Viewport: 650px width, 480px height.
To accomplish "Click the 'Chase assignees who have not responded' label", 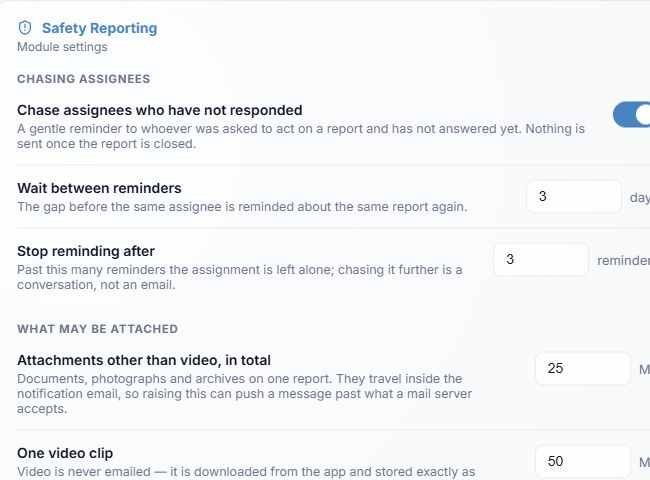I will pyautogui.click(x=160, y=110).
